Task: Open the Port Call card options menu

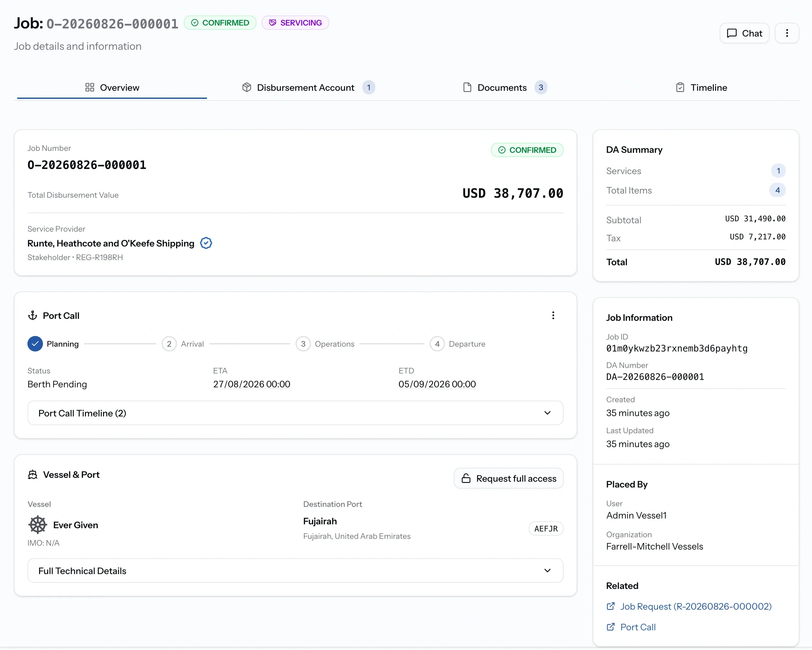Action: (553, 315)
